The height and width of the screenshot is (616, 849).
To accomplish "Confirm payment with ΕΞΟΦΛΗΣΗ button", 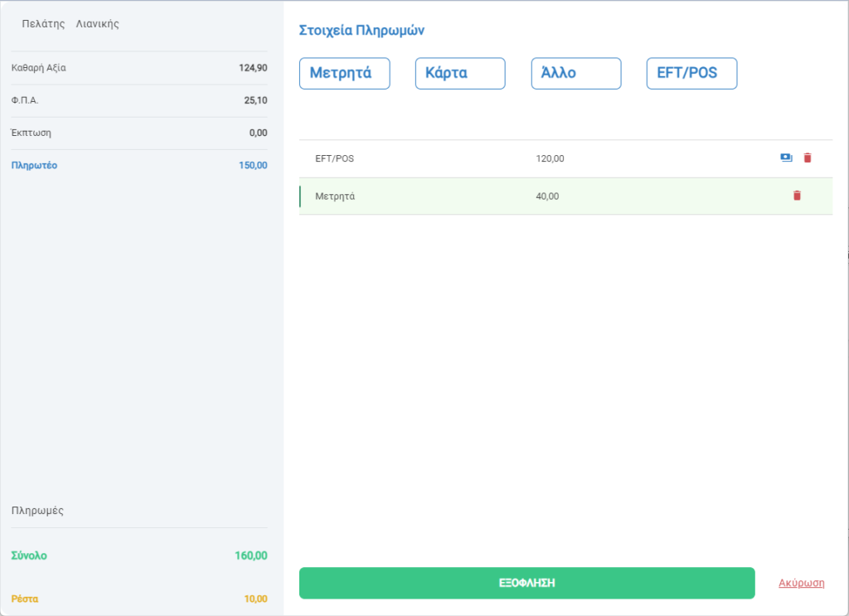I will tap(526, 583).
